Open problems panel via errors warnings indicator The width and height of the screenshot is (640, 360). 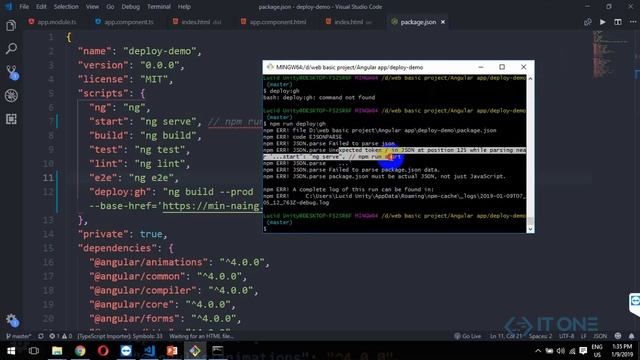60,336
